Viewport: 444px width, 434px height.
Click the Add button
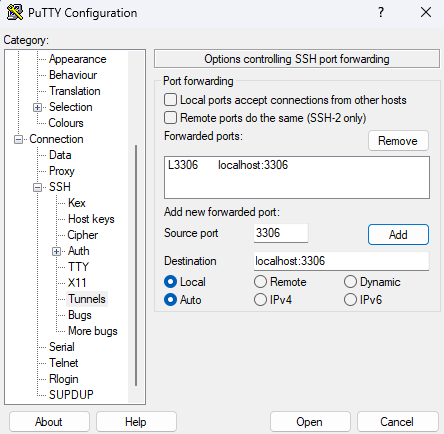(x=398, y=235)
